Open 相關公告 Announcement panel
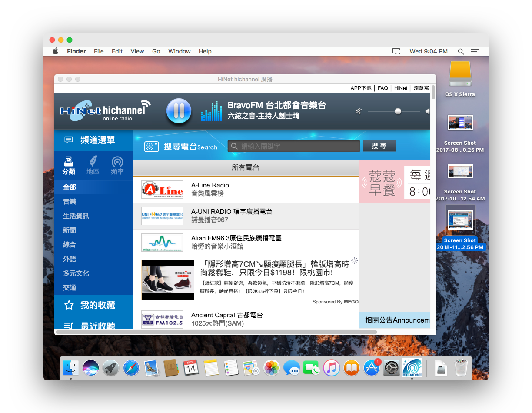The image size is (532, 413). point(394,320)
